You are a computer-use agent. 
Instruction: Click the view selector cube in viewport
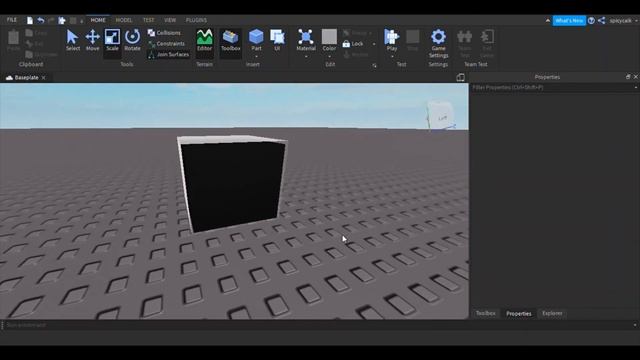[441, 116]
